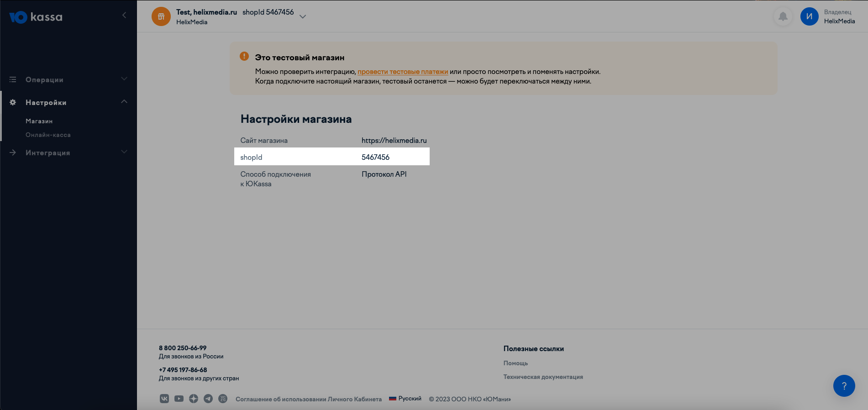Click the 'Сайт магазина' label
The width and height of the screenshot is (868, 410).
coord(264,141)
